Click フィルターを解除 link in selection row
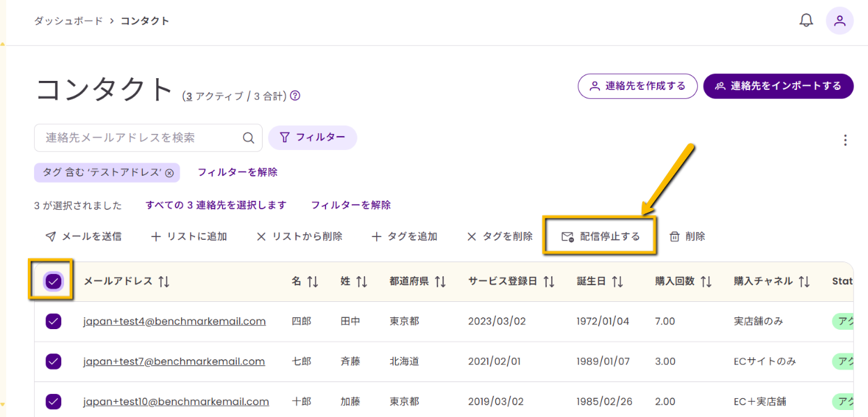Screen dimensions: 868x417 coord(351,205)
